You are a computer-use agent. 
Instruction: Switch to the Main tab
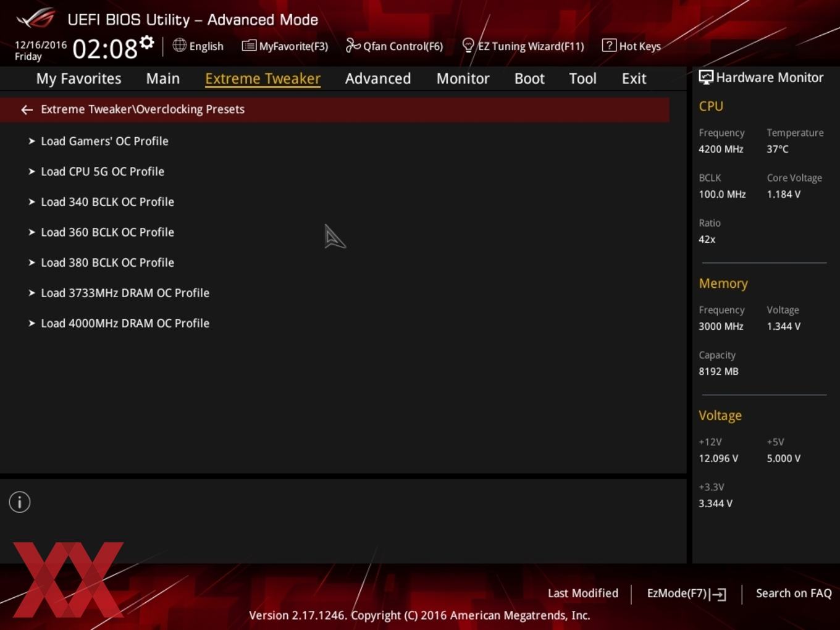[x=163, y=78]
